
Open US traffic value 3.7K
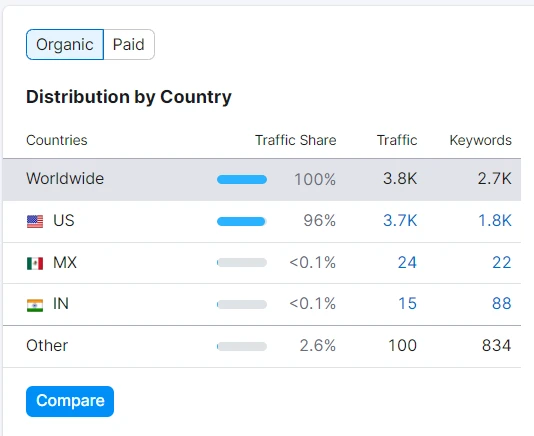click(x=400, y=220)
